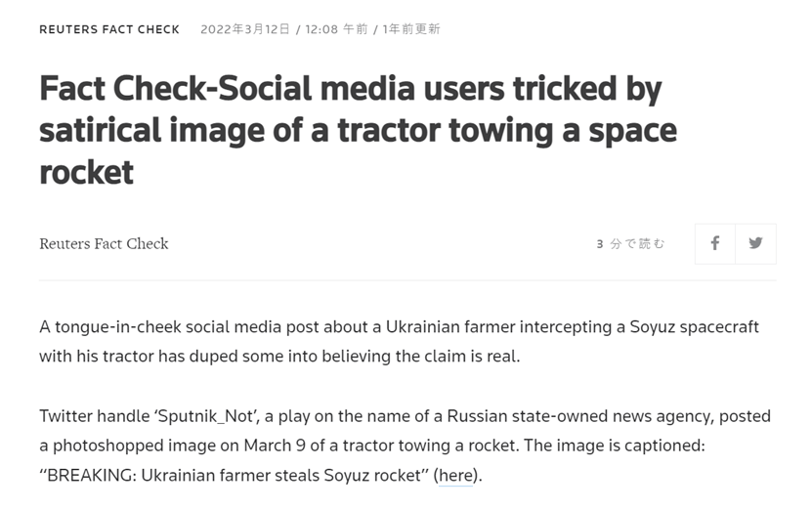Share article via Facebook icon
The width and height of the screenshot is (812, 509).
pos(714,243)
